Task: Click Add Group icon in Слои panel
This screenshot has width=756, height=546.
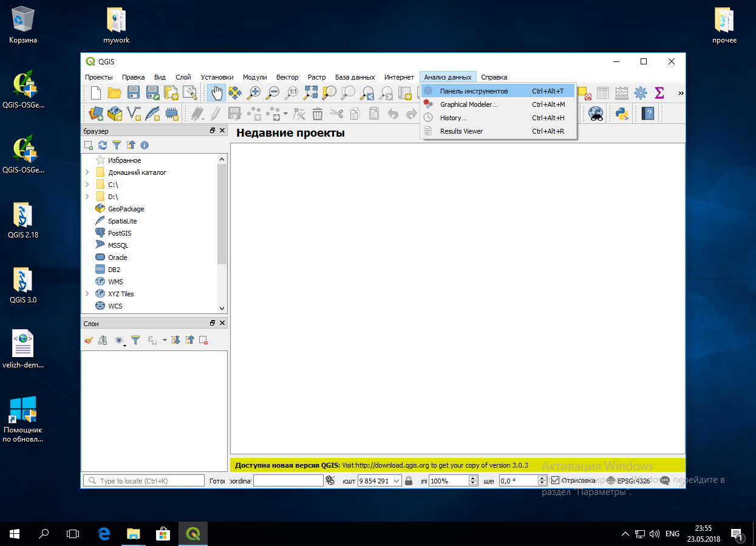Action: (x=103, y=340)
